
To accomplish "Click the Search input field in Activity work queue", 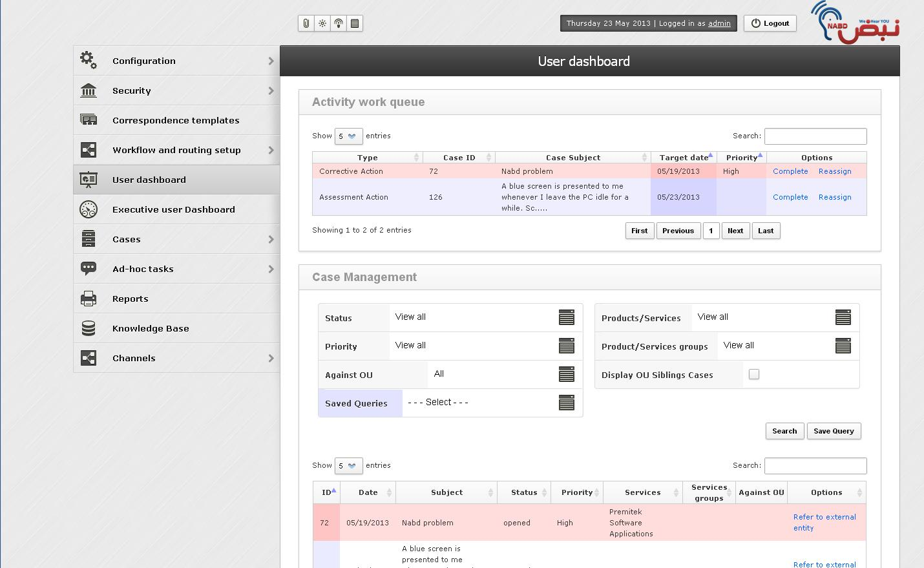I will point(815,136).
